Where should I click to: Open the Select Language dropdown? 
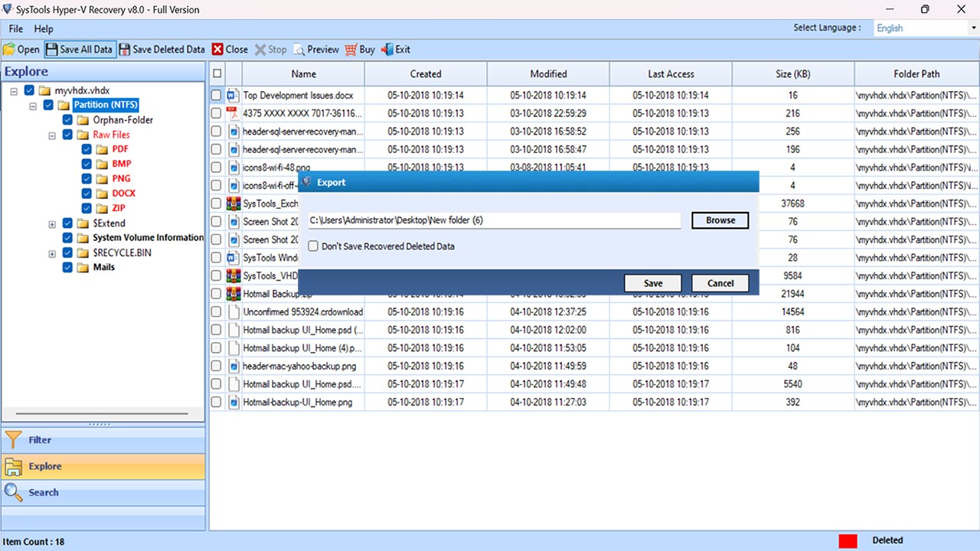(925, 28)
